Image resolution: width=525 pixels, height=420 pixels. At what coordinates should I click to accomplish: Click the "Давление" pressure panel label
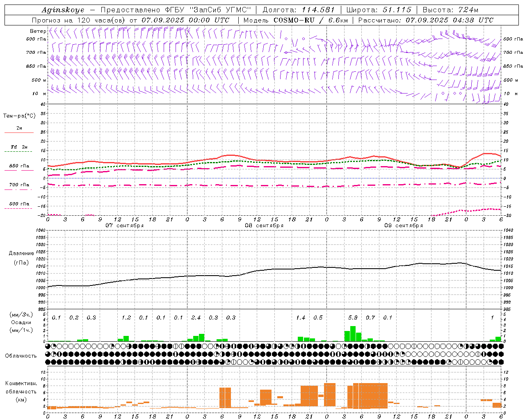pos(21,253)
